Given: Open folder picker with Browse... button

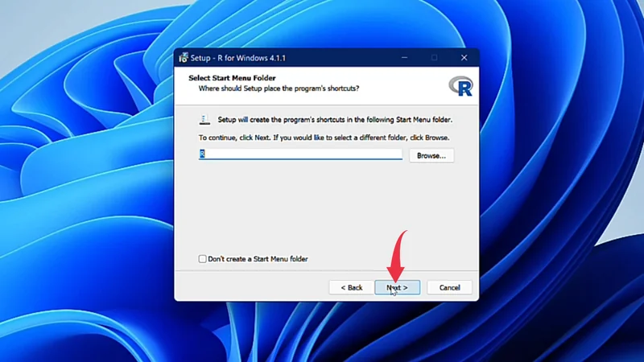Looking at the screenshot, I should [x=431, y=155].
